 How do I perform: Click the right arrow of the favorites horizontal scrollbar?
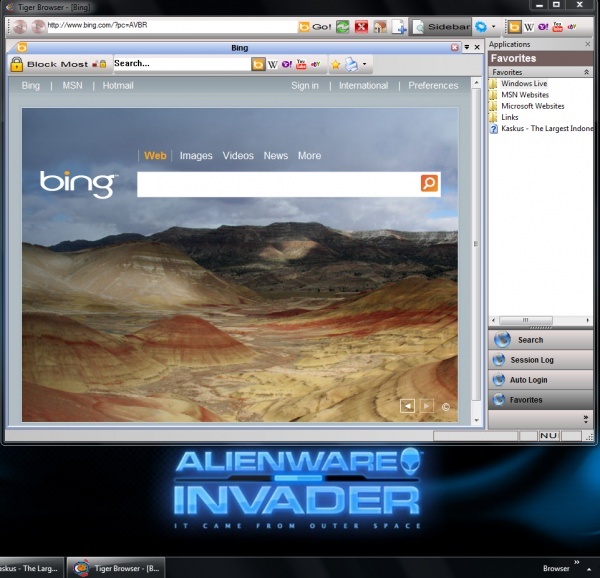coord(587,320)
